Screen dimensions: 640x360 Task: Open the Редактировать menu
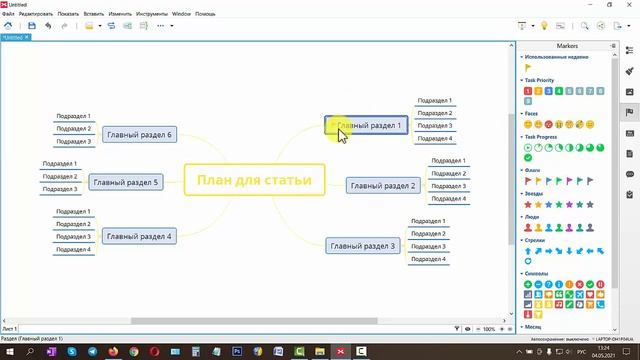36,14
